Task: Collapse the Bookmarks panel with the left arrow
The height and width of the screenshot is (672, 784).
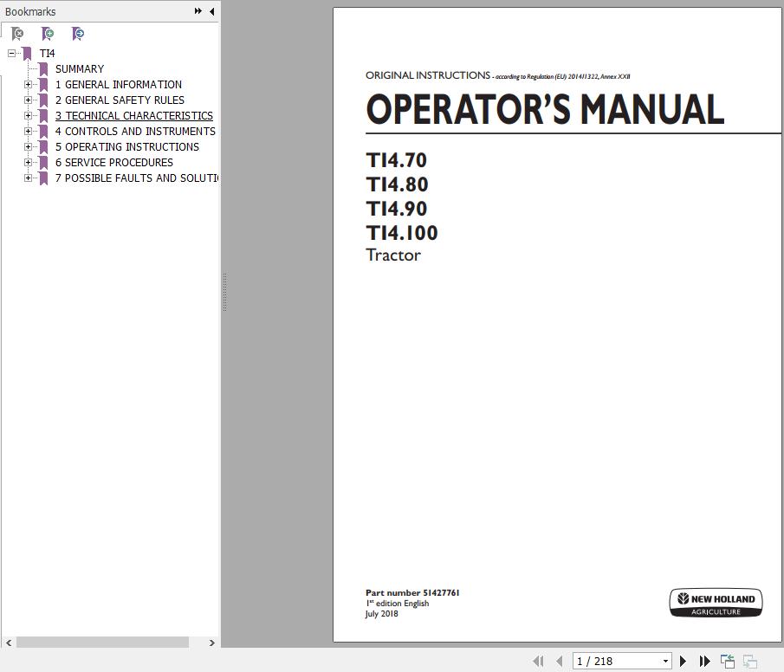Action: (212, 11)
